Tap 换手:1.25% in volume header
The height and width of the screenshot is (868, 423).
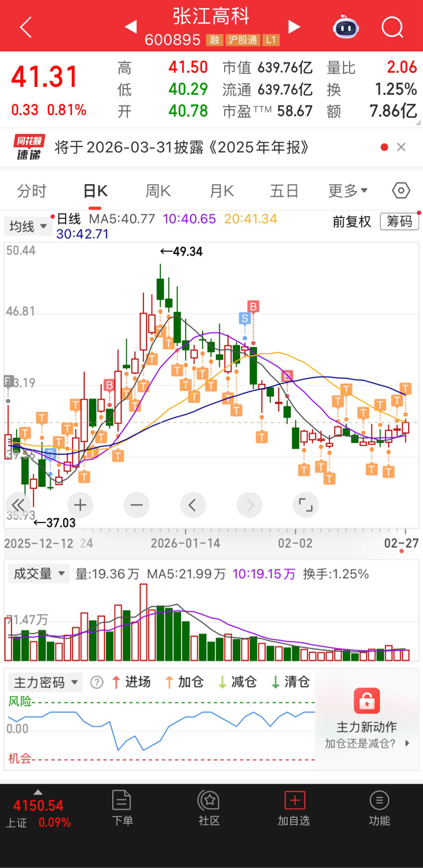[336, 574]
